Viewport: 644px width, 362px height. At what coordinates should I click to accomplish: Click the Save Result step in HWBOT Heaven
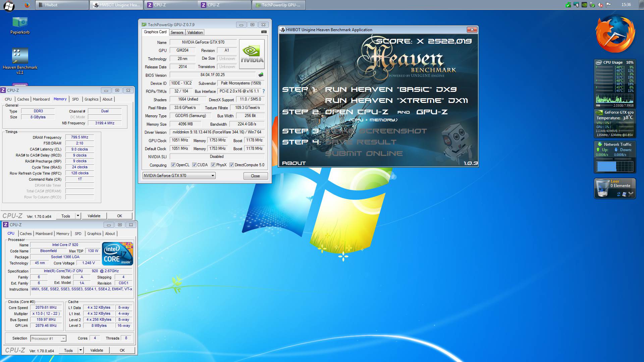pos(361,142)
